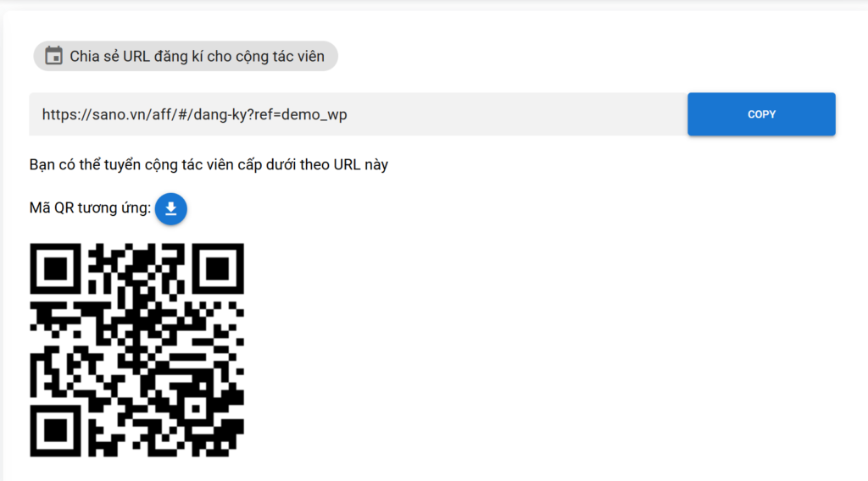Select the 'Chia sẻ URL đăng kí' chip

point(186,56)
